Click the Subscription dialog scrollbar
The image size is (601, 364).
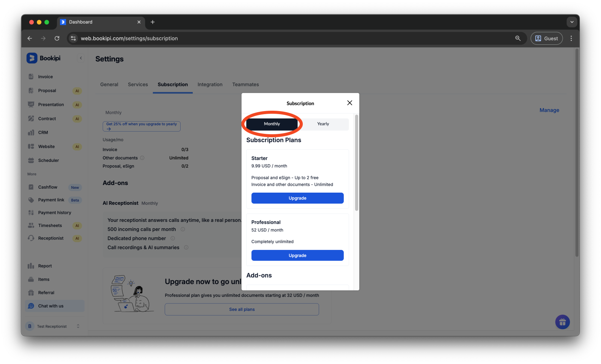(357, 162)
